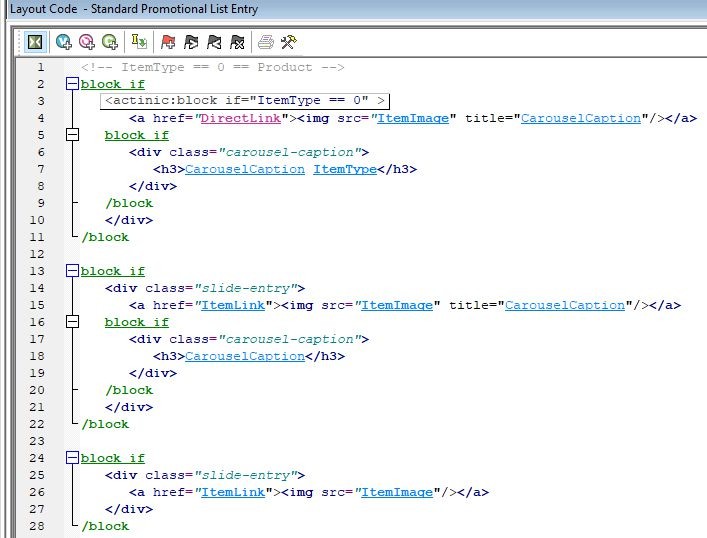
Task: Click the actinic:block ItemType tooltip box
Action: 244,101
